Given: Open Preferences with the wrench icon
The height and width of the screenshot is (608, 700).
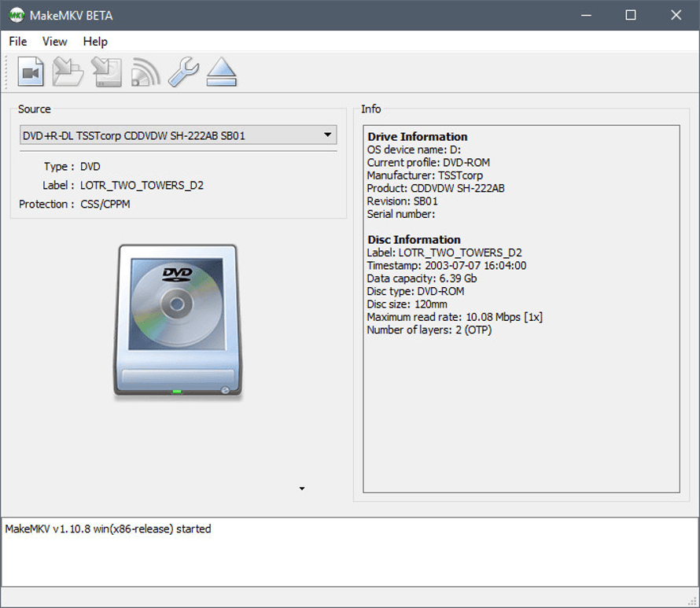Looking at the screenshot, I should click(183, 72).
